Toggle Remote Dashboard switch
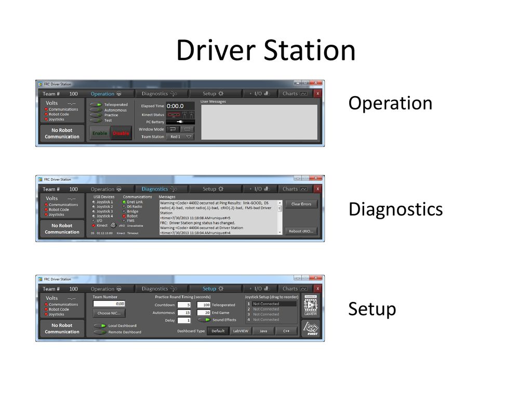The image size is (532, 399). 100,332
